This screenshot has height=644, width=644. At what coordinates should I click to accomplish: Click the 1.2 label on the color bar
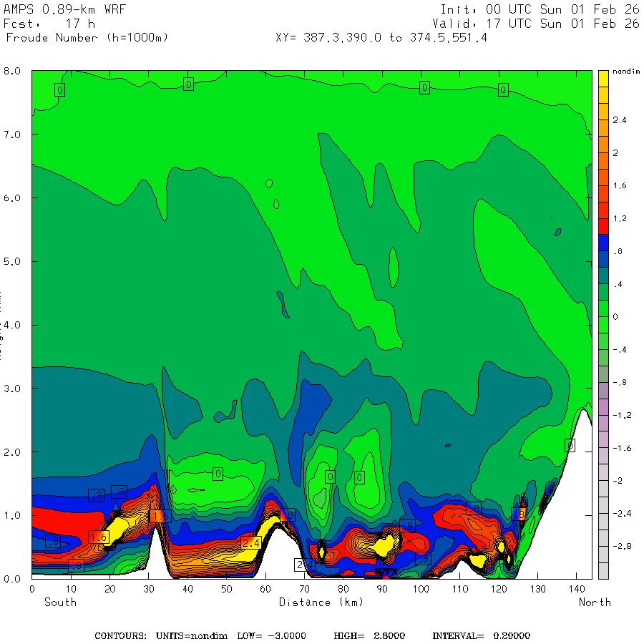[x=620, y=218]
